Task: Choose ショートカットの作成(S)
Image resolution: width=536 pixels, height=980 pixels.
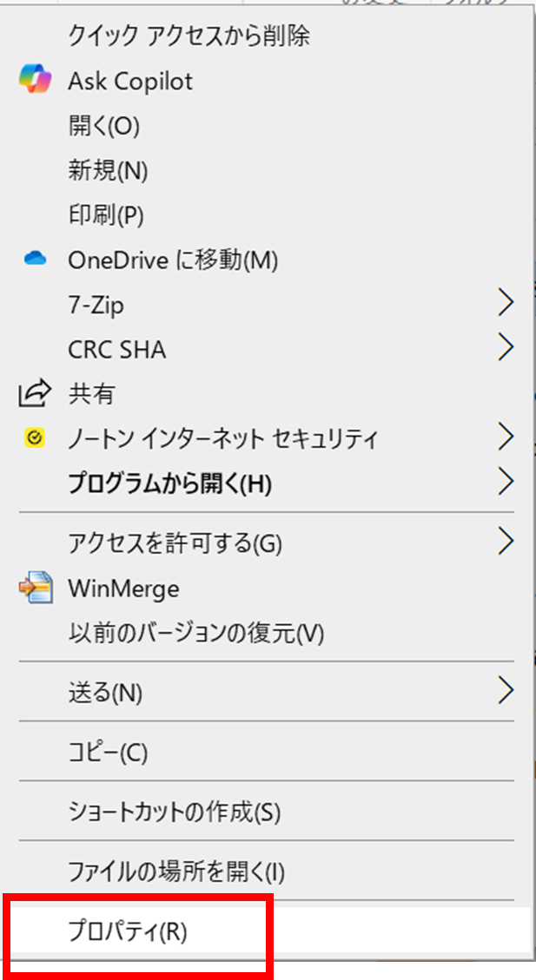Action: 174,812
